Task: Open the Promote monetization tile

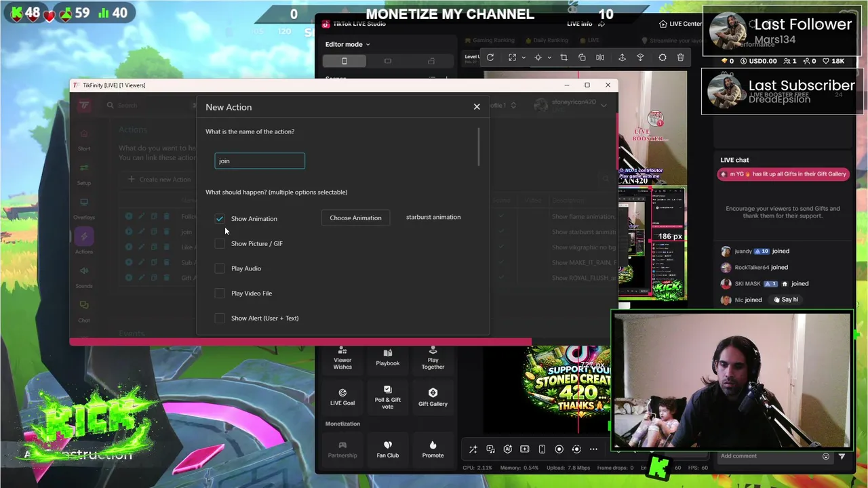Action: pos(433,449)
